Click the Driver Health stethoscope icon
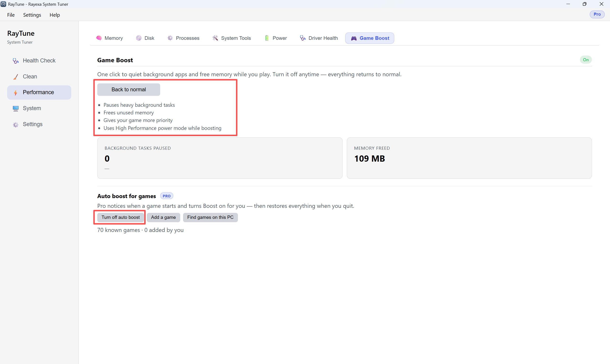Screen dimensions: 610x364 (303, 38)
